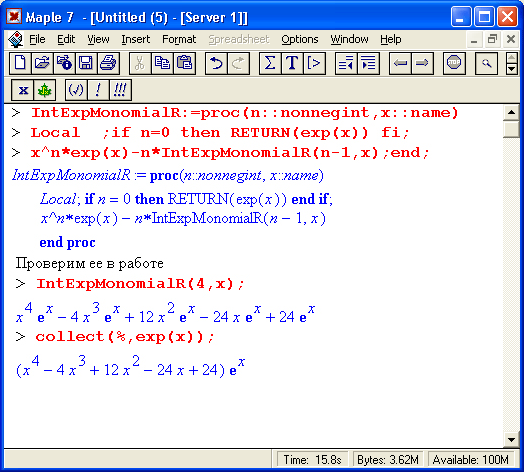Open an existing worksheet file icon
The height and width of the screenshot is (472, 524).
tap(42, 63)
